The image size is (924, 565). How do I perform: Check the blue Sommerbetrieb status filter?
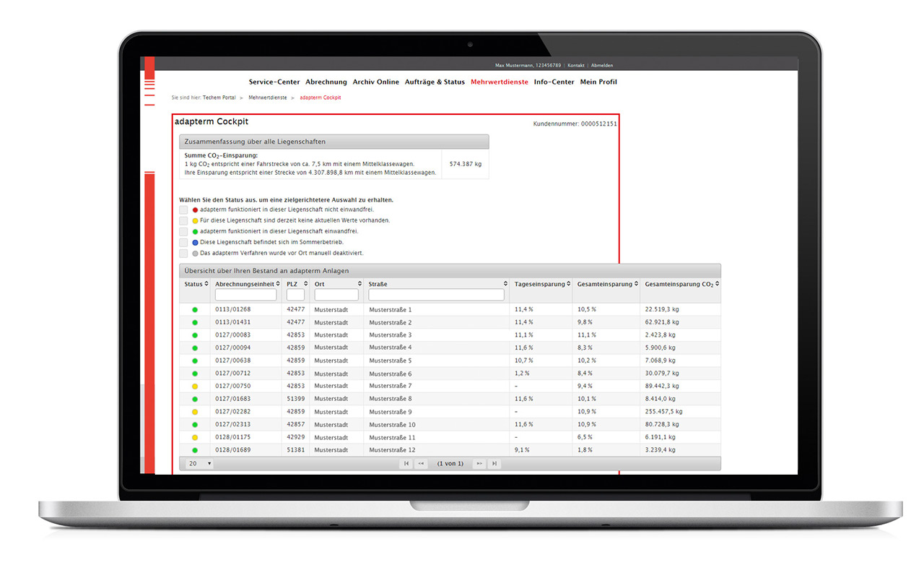coord(184,243)
